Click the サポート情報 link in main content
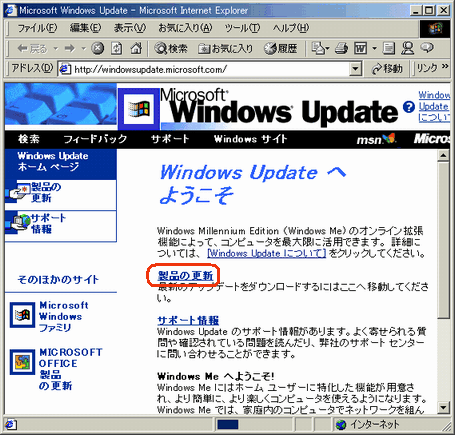Viewport: 455px width, 435px height. (188, 321)
